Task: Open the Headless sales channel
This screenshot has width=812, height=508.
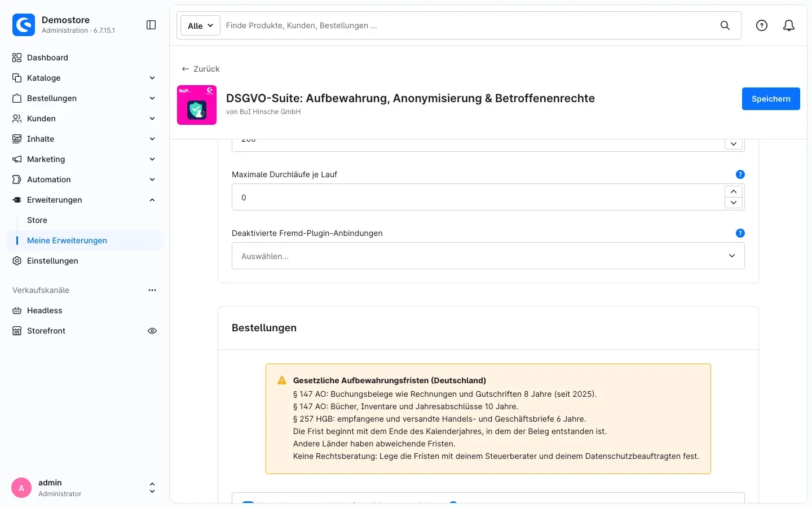Action: tap(45, 310)
